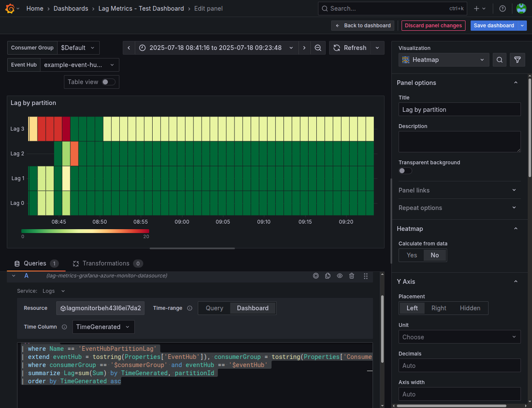Viewport: 532px width, 408px height.
Task: Set Y Axis placement to Left
Action: tap(412, 308)
